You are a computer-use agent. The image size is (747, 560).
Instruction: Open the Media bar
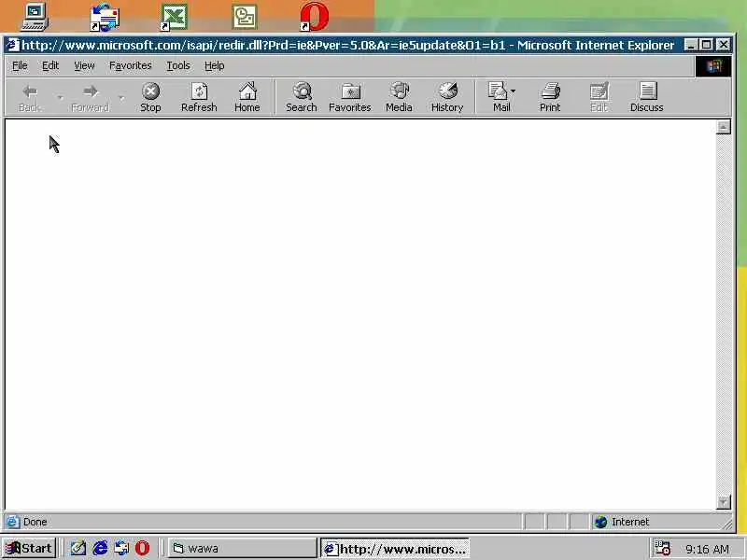[399, 98]
